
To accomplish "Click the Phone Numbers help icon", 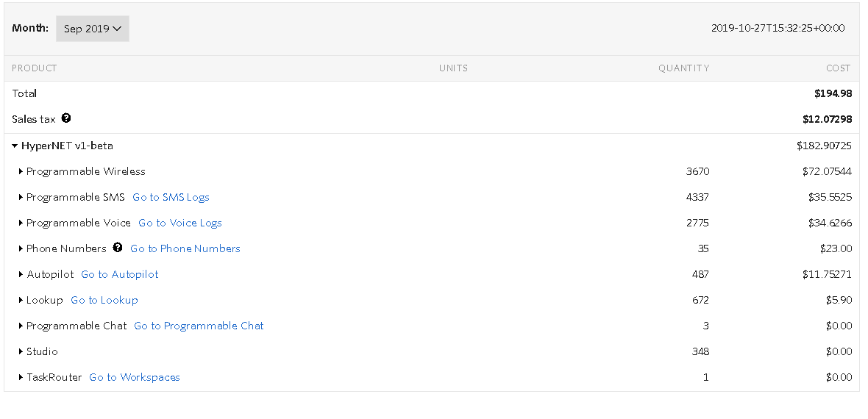I will coord(118,248).
